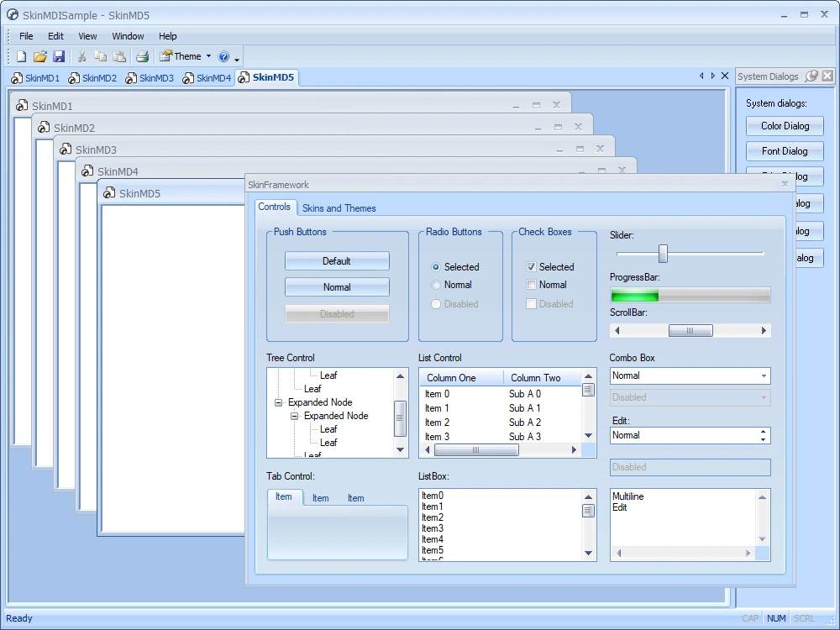Image resolution: width=840 pixels, height=630 pixels.
Task: Click the New document toolbar icon
Action: tap(22, 56)
